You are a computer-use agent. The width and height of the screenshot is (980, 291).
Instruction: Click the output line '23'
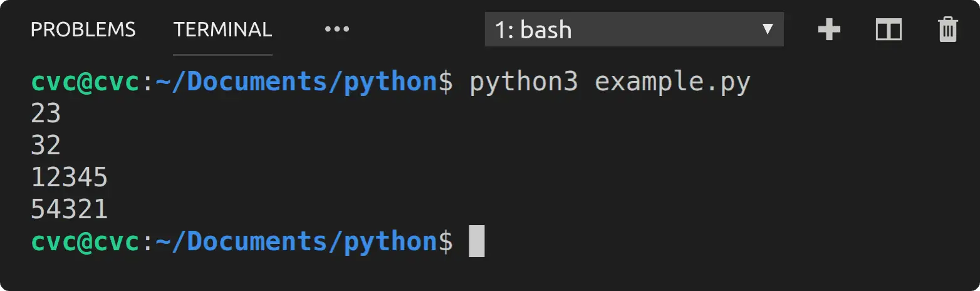click(46, 114)
